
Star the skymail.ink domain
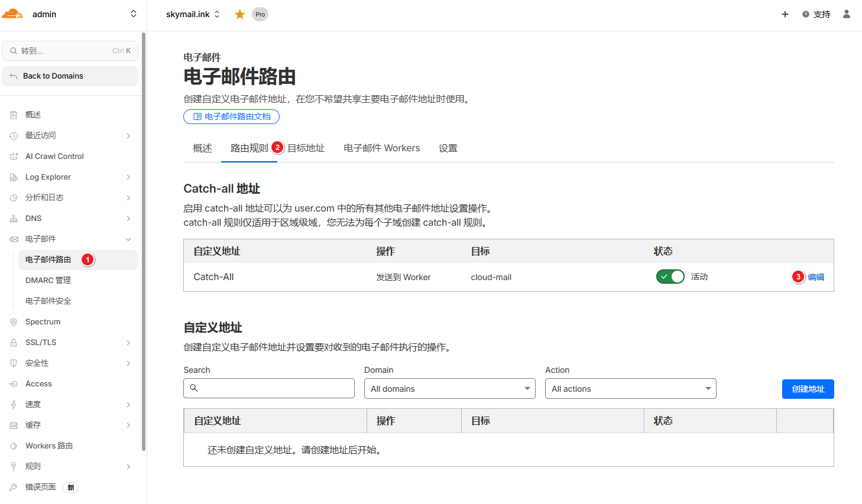239,14
